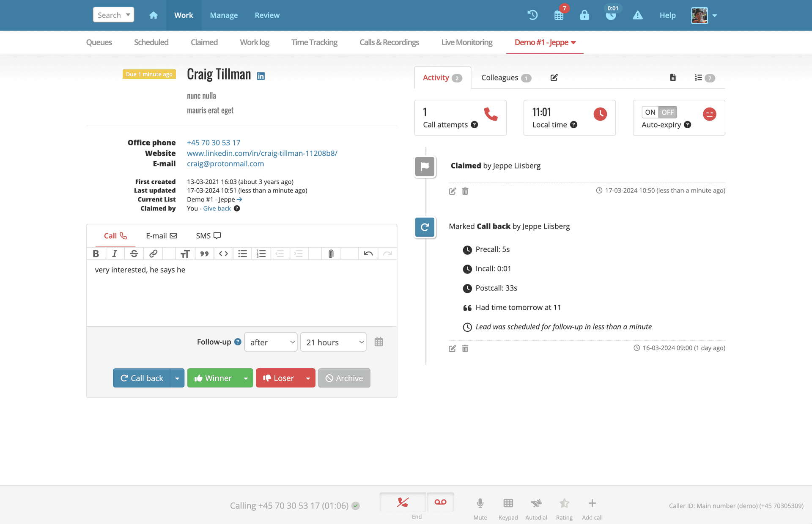Expand the Loser button dropdown arrow
Screen dimensions: 812x524
pyautogui.click(x=307, y=378)
